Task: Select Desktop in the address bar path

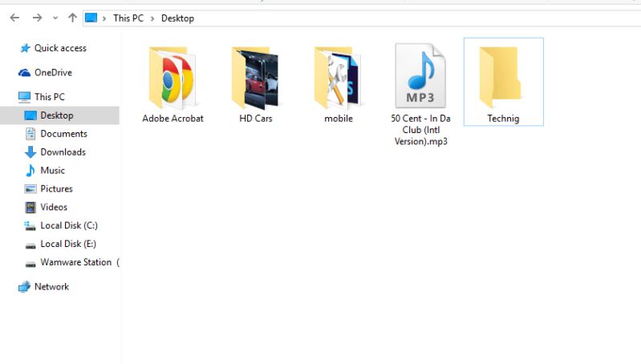Action: point(177,18)
